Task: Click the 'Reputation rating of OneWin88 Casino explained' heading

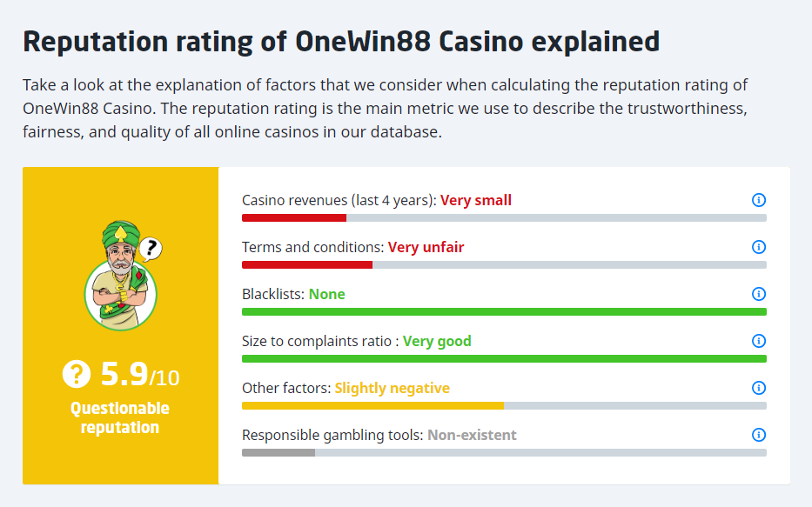Action: point(340,41)
